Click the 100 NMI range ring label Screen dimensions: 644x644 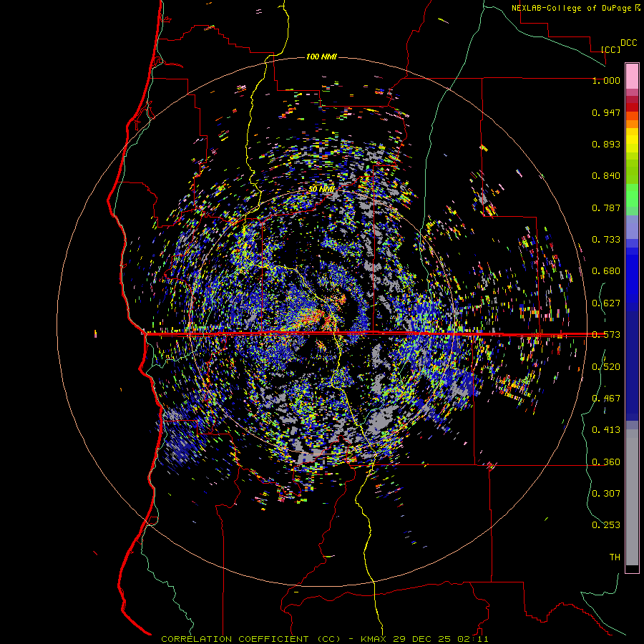pos(321,57)
